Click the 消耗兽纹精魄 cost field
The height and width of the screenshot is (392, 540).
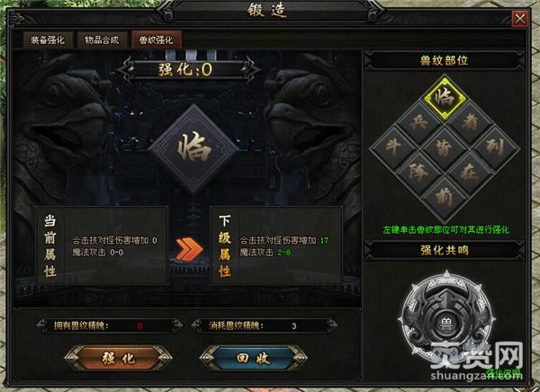coord(264,325)
